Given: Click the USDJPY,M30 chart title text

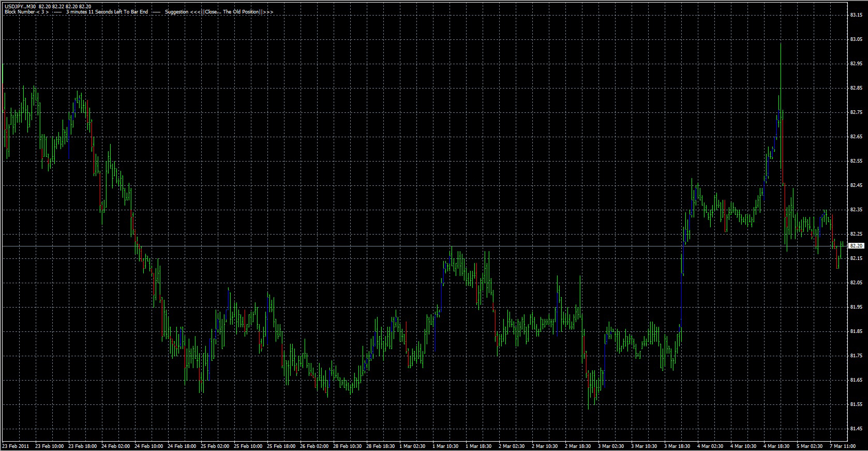Looking at the screenshot, I should coord(20,6).
